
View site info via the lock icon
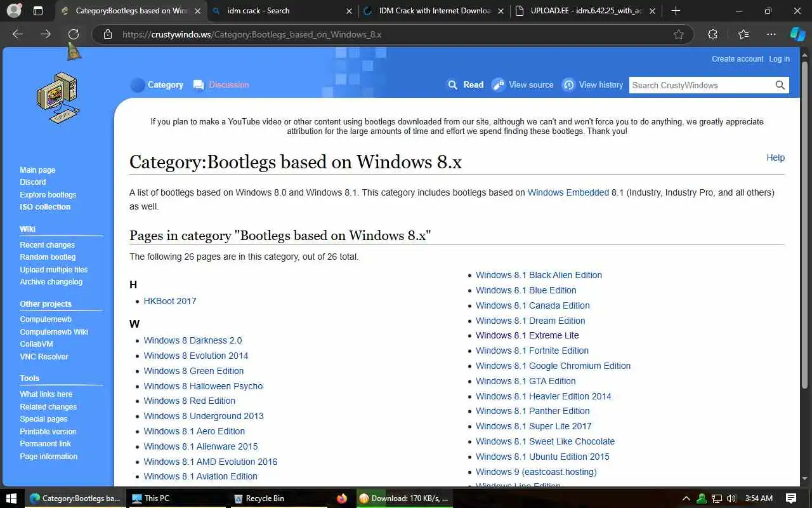(108, 34)
